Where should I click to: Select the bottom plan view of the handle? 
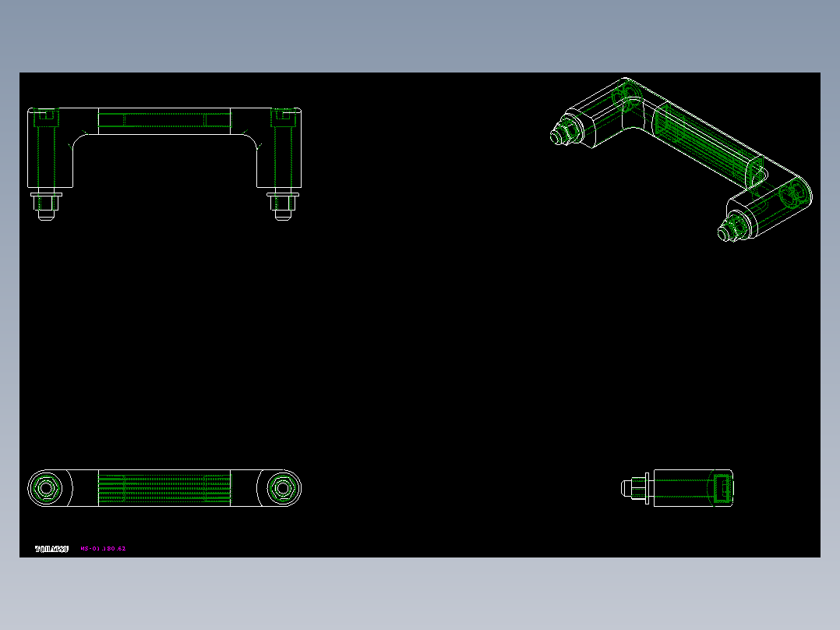coord(164,488)
